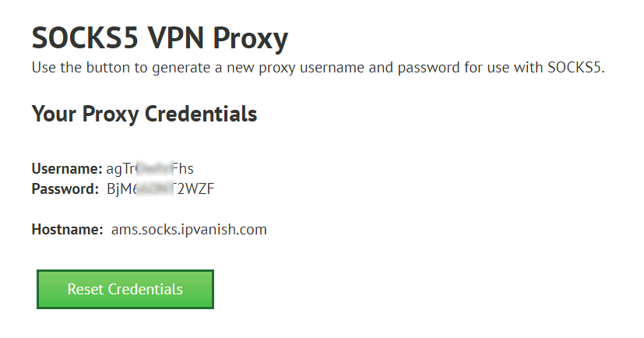Click the '2WZF' ending of the password
The image size is (644, 338).
pyautogui.click(x=194, y=189)
